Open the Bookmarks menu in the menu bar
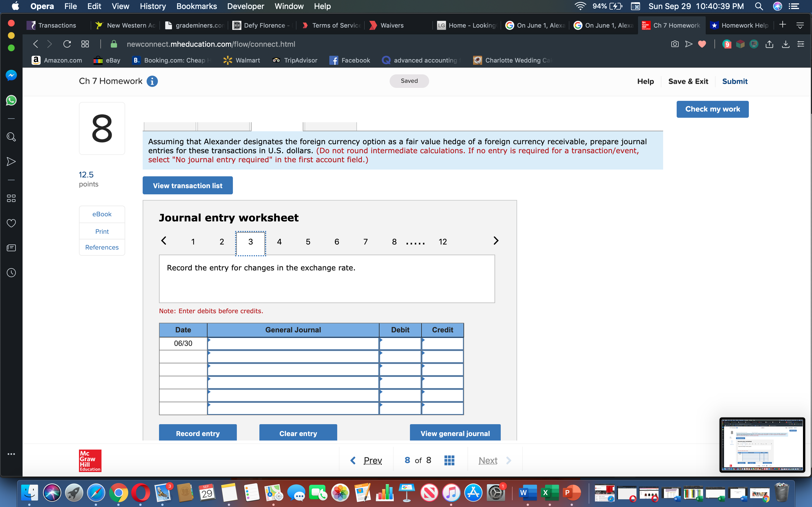This screenshot has height=507, width=812. [197, 6]
